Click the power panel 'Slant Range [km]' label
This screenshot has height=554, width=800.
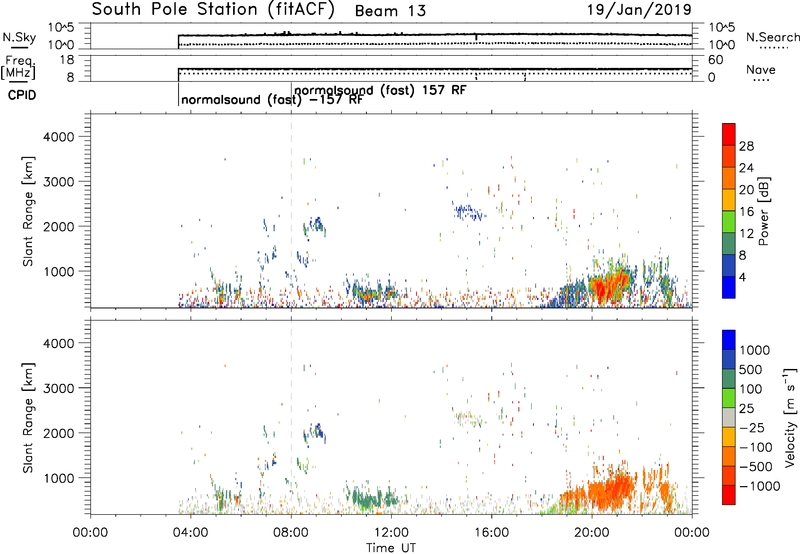tap(29, 211)
